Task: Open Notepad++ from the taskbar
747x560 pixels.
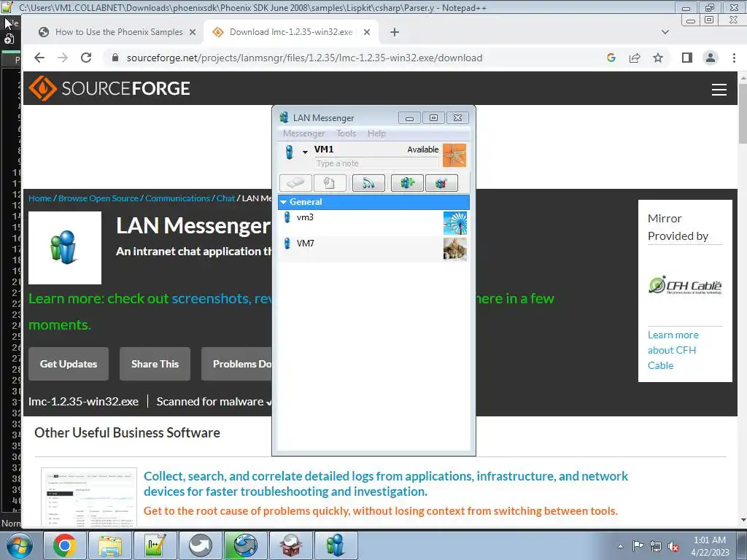Action: (155, 545)
